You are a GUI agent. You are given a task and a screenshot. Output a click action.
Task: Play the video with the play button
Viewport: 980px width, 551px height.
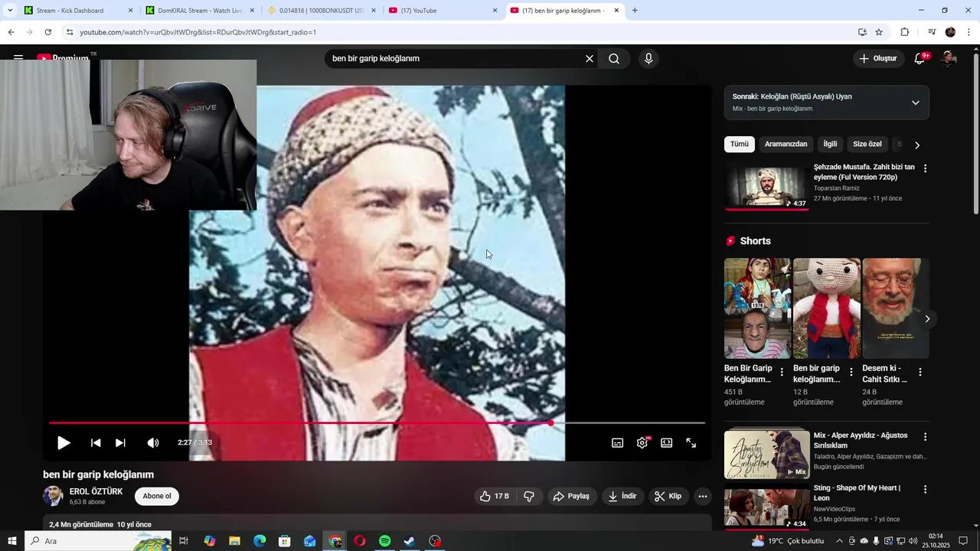pos(64,442)
